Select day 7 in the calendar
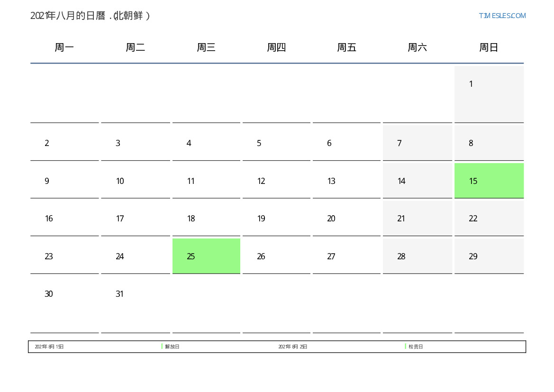This screenshot has height=392, width=554. click(x=417, y=143)
